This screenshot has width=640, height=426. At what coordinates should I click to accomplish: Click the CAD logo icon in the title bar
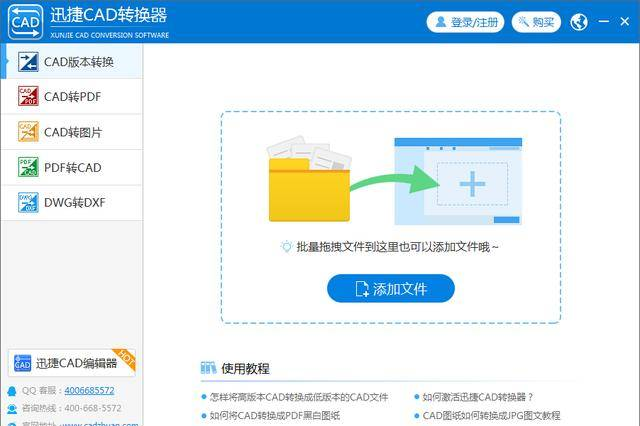[25, 22]
